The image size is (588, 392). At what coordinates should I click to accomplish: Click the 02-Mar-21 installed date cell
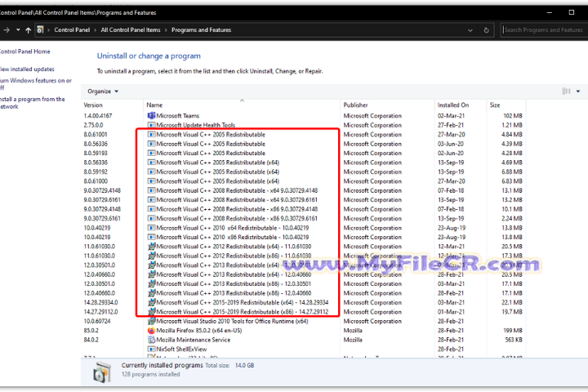[x=451, y=115]
